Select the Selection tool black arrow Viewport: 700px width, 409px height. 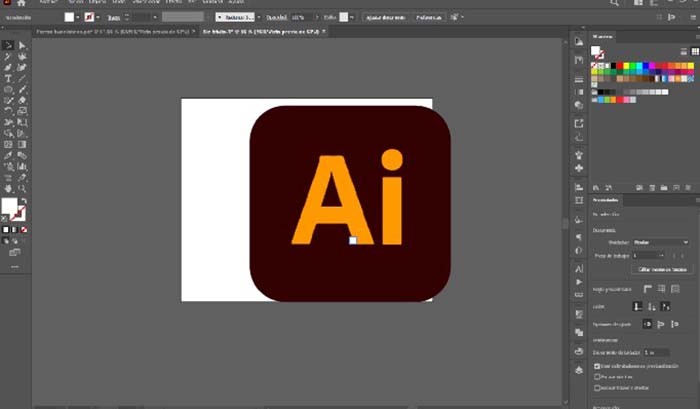[8, 45]
